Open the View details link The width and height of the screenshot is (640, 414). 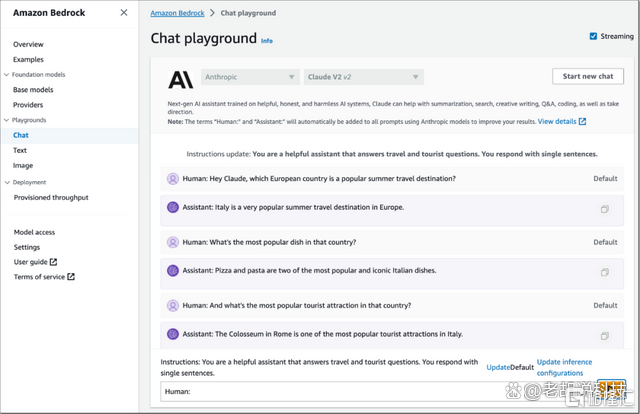point(557,121)
